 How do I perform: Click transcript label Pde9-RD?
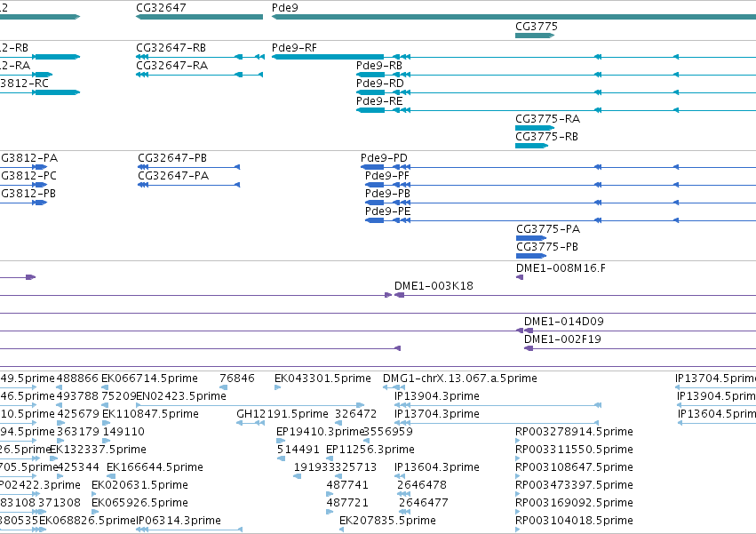[x=380, y=84]
